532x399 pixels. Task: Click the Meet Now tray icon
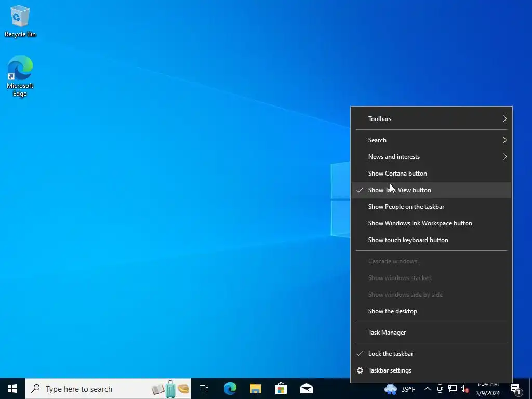click(x=440, y=389)
